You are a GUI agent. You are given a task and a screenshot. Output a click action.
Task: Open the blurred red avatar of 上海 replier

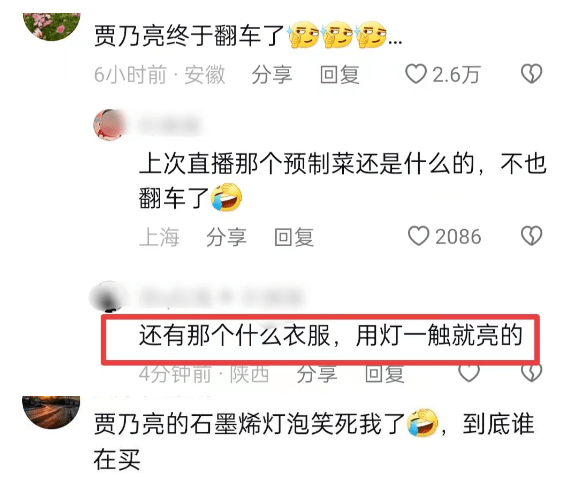(x=109, y=125)
